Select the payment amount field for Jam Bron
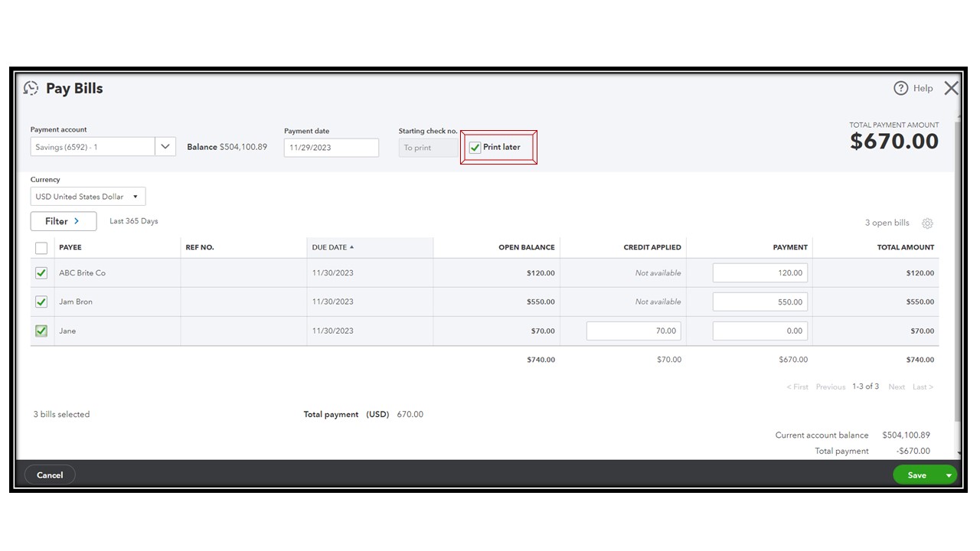980x551 pixels. (760, 301)
